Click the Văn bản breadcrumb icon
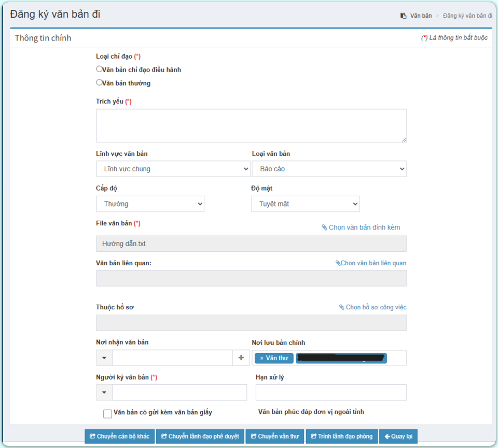This screenshot has height=448, width=498. tap(403, 16)
